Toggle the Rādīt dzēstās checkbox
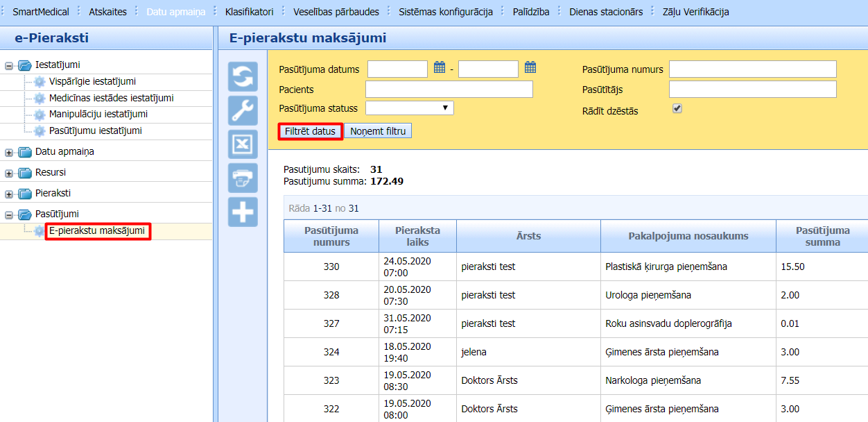The width and height of the screenshot is (868, 422). point(677,109)
